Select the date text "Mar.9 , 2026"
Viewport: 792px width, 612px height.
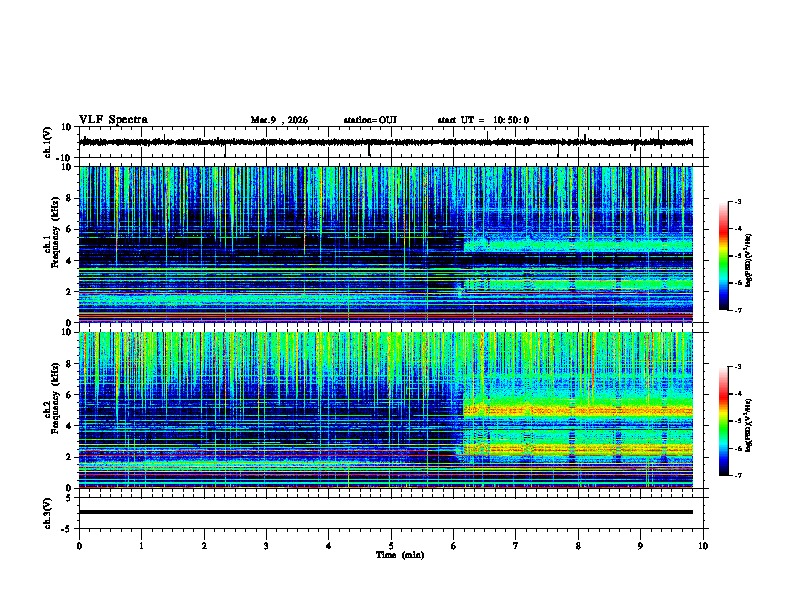pyautogui.click(x=279, y=120)
